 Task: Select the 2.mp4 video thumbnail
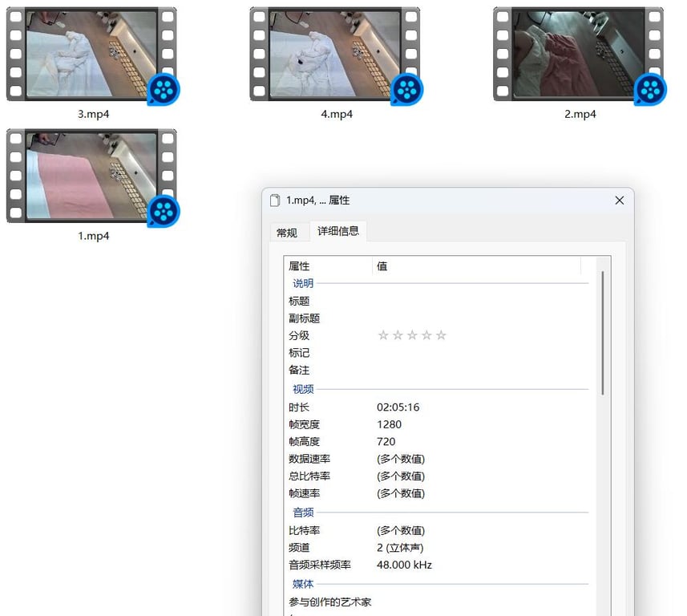coord(578,55)
